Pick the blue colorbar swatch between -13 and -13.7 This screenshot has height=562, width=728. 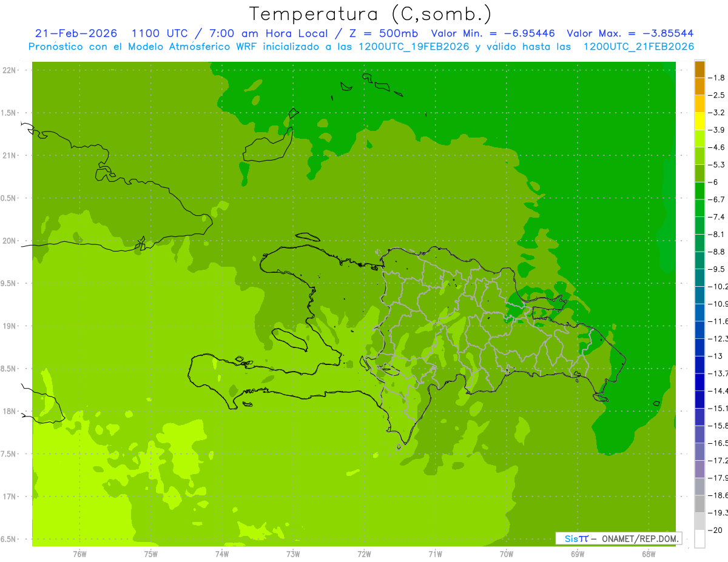pos(699,365)
